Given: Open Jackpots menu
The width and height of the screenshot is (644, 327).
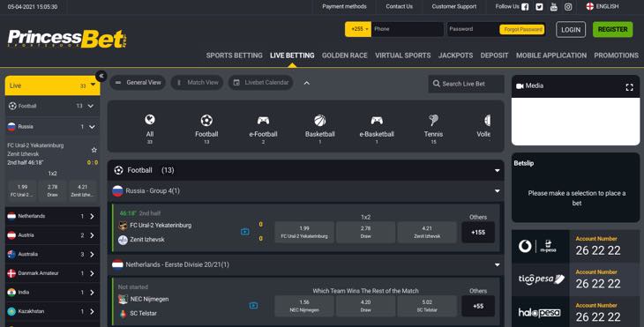Looking at the screenshot, I should coord(455,56).
